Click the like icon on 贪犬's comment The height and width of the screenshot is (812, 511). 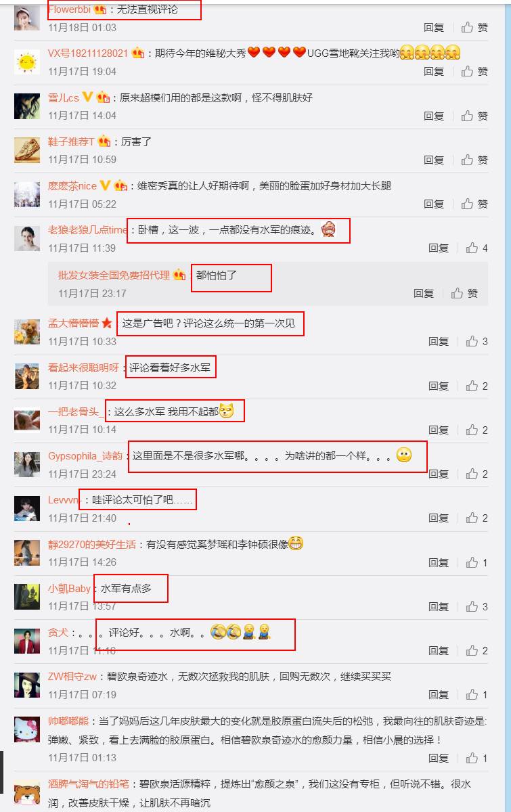coord(476,650)
